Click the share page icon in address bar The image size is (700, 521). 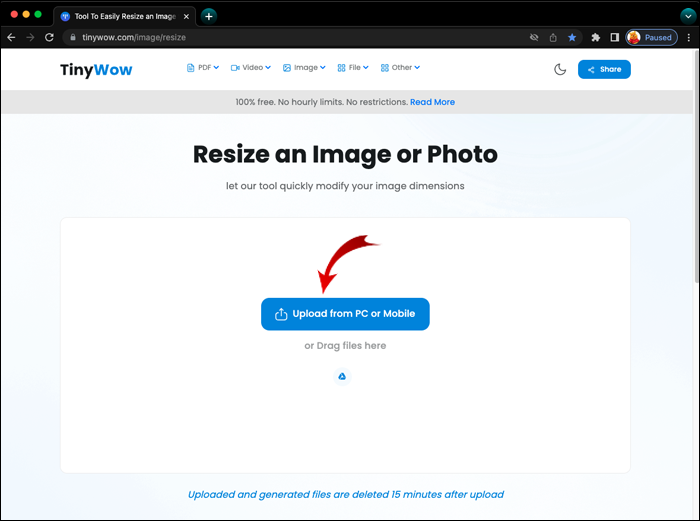(x=553, y=38)
